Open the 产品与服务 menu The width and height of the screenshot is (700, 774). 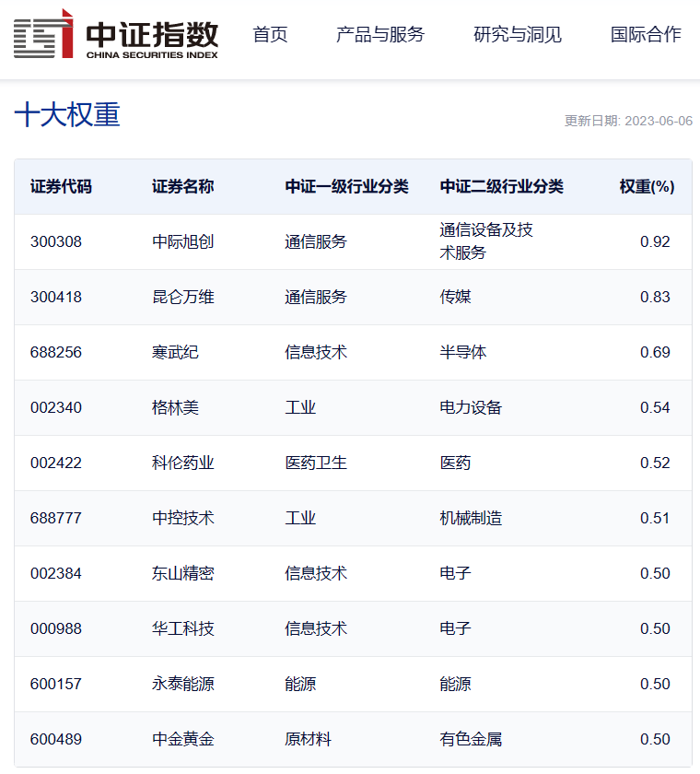tap(379, 35)
